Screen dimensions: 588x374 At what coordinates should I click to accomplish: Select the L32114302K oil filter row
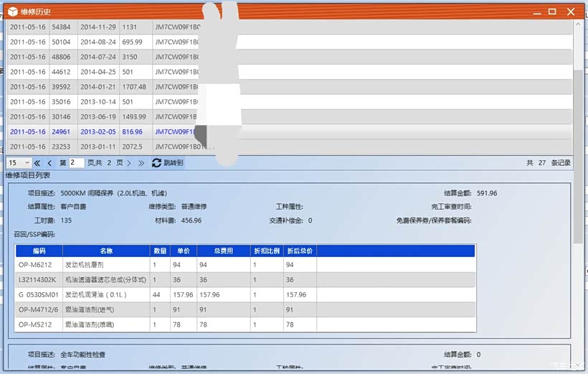pos(106,280)
